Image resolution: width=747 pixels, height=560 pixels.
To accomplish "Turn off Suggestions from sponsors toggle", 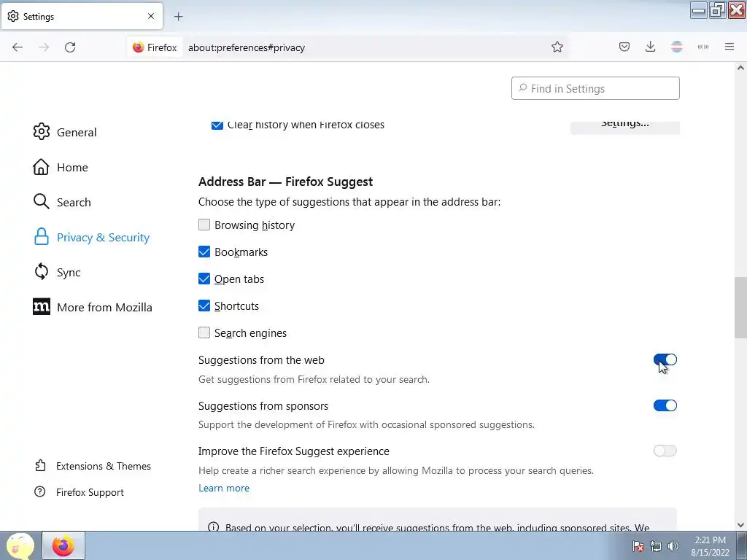I will [x=665, y=405].
